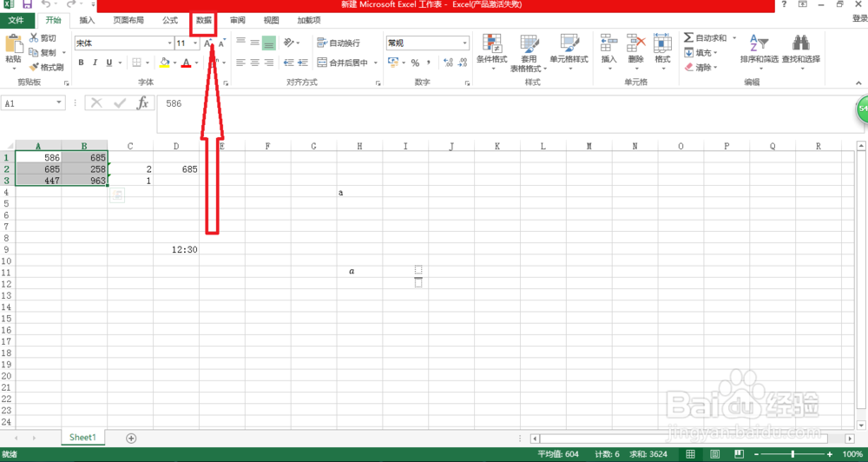Screen dimensions: 868x462
Task: Switch to the Review (审阅) tab
Action: pos(238,20)
